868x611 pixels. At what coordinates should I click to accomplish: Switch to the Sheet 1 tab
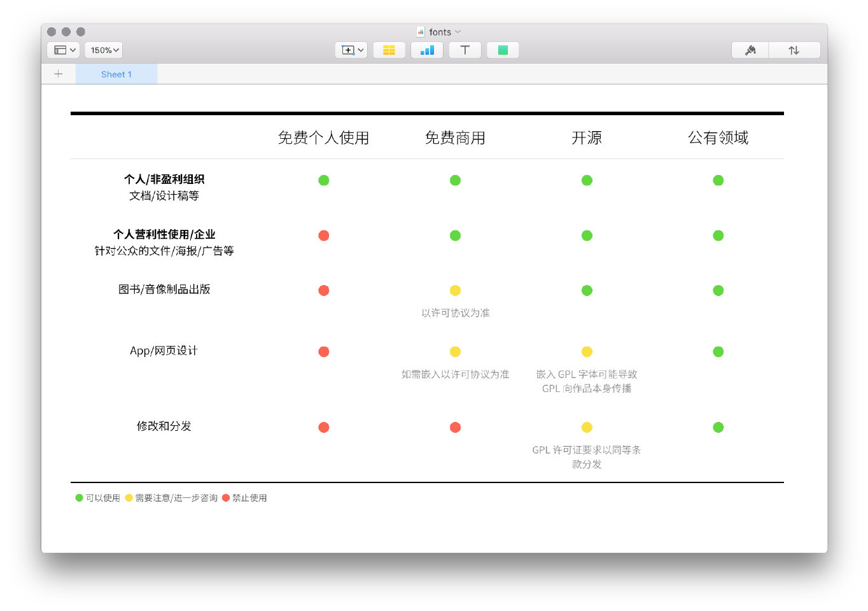click(x=116, y=74)
